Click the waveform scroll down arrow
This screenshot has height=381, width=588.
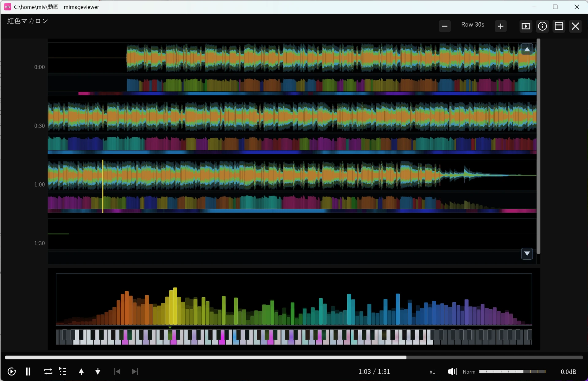click(527, 253)
